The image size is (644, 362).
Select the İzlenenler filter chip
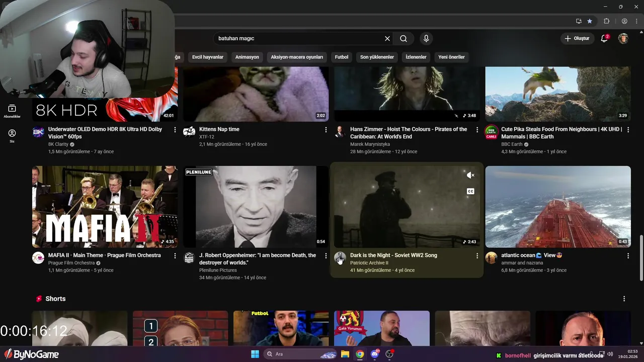pyautogui.click(x=416, y=57)
